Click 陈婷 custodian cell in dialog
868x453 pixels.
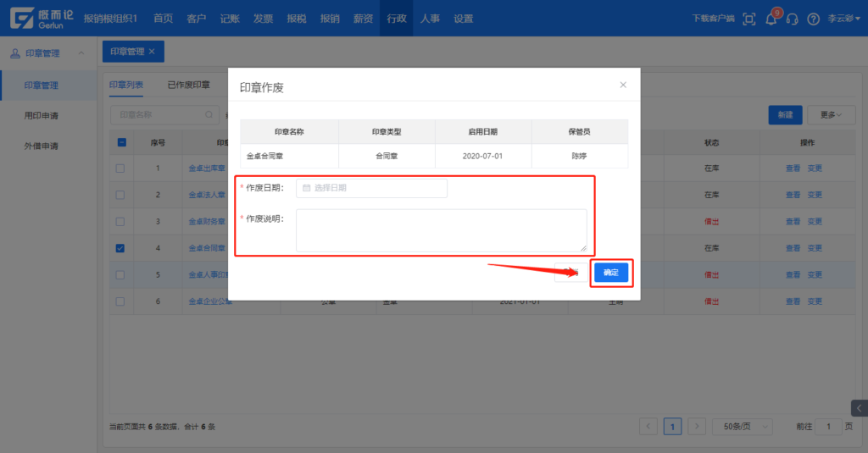click(579, 156)
